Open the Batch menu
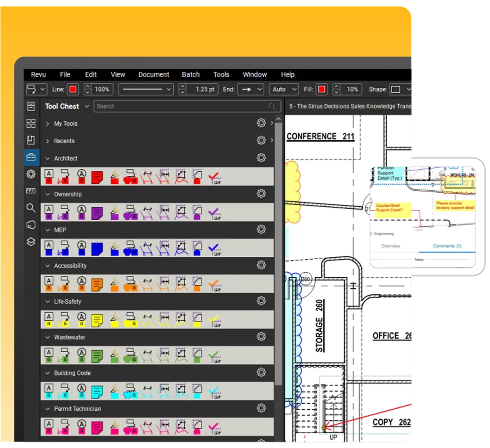The image size is (490, 448). [x=191, y=75]
